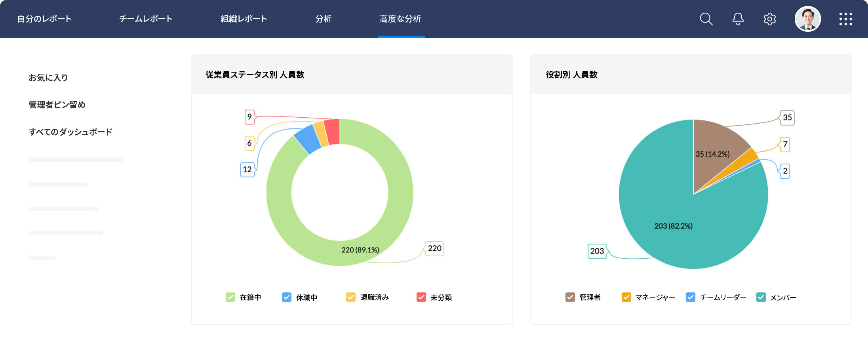Disable 未分類 legend checkbox
The image size is (868, 355).
[421, 297]
